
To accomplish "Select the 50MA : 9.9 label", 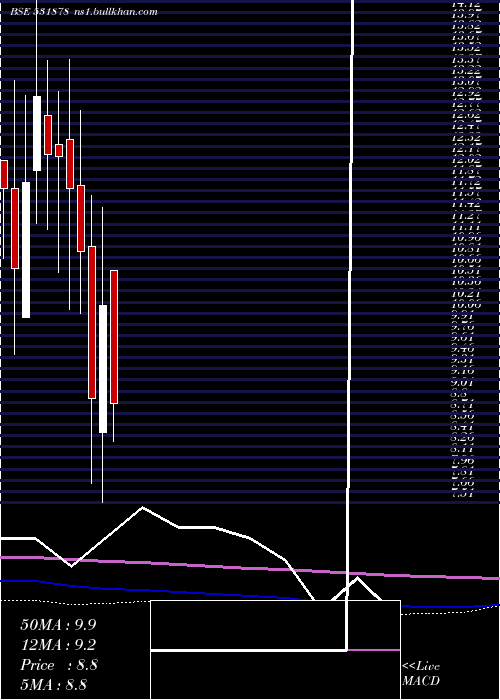I will pos(58,624).
